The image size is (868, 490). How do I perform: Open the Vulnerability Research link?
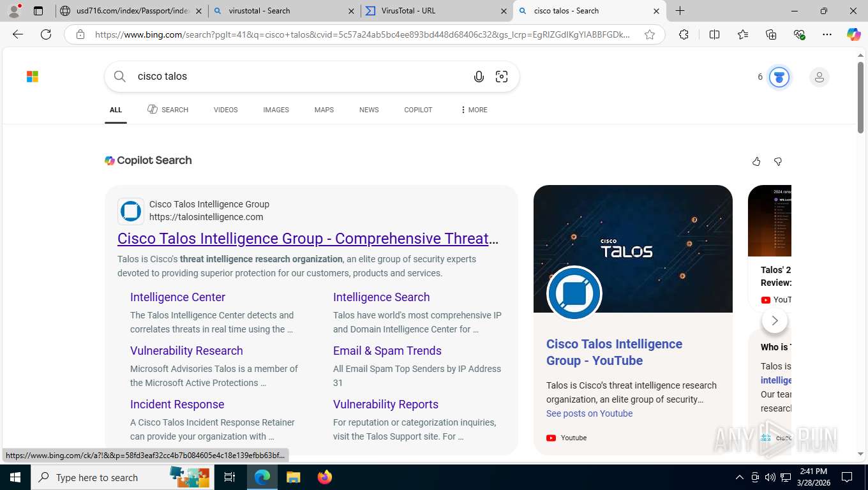click(x=186, y=351)
